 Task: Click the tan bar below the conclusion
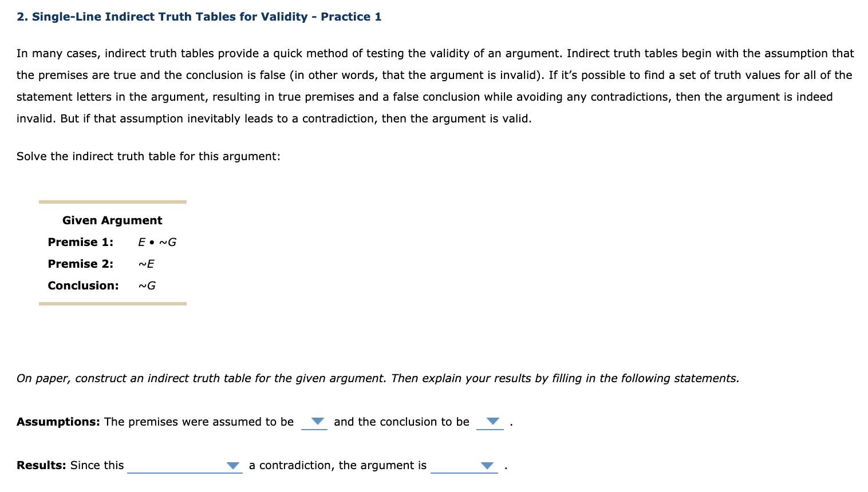112,304
